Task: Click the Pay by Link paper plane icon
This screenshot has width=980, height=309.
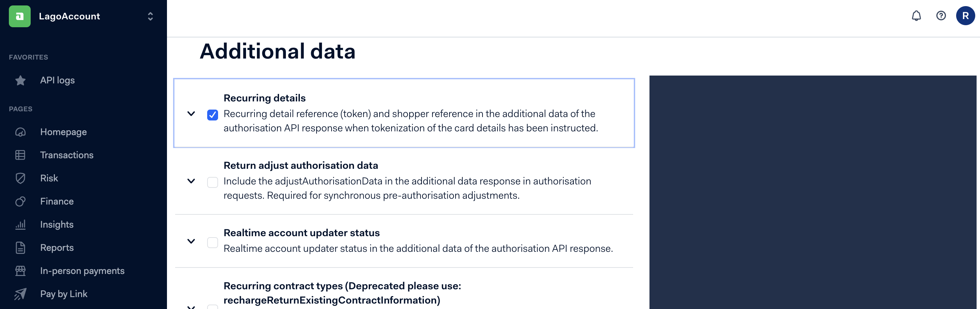Action: 20,294
